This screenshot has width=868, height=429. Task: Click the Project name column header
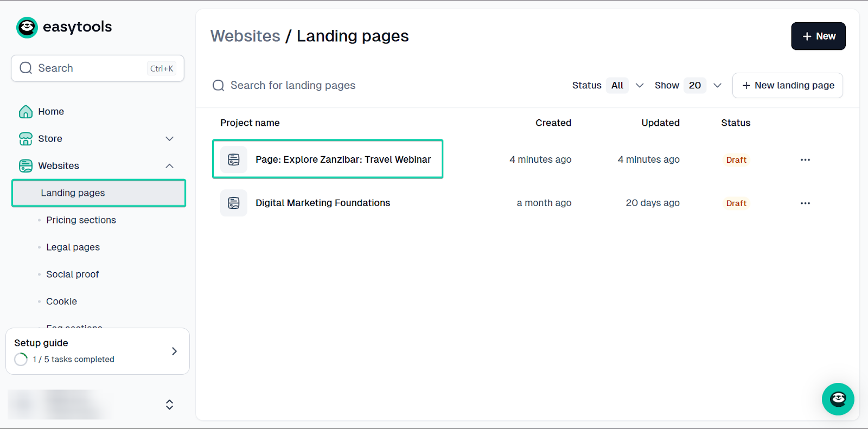tap(250, 123)
